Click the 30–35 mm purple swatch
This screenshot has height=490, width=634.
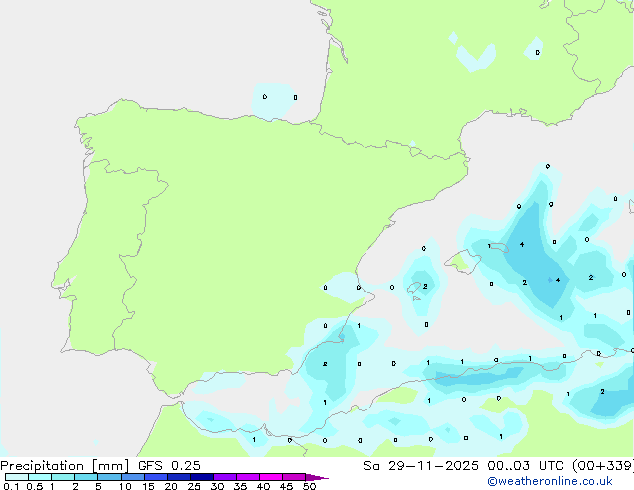pos(225,477)
